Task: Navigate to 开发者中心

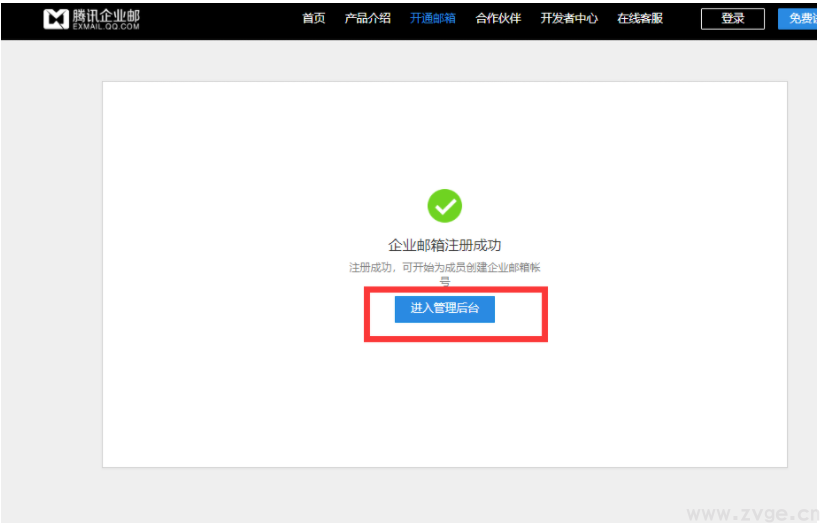Action: click(x=569, y=18)
